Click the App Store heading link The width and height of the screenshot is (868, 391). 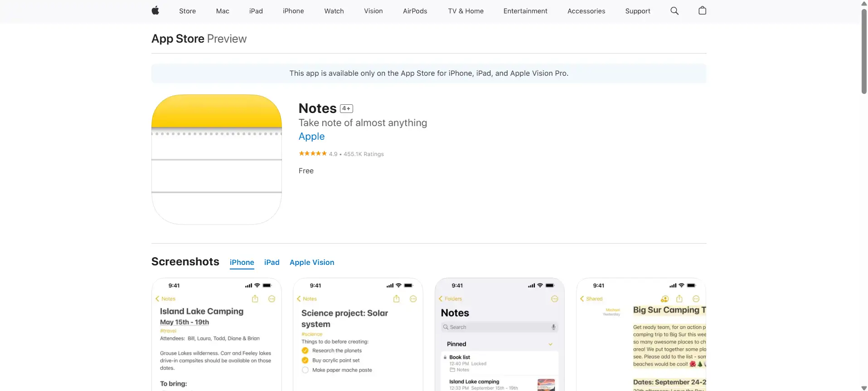178,39
